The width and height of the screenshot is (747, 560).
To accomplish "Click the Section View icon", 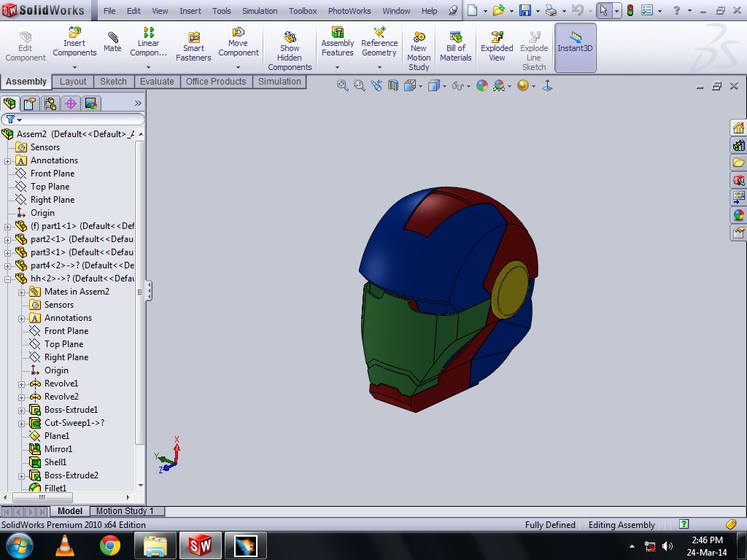I will [393, 86].
